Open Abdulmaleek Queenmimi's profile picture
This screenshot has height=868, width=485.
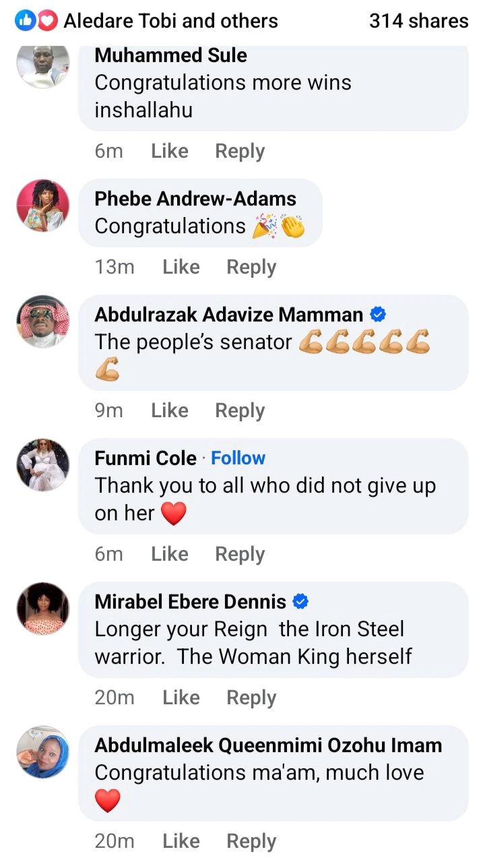coord(43,752)
